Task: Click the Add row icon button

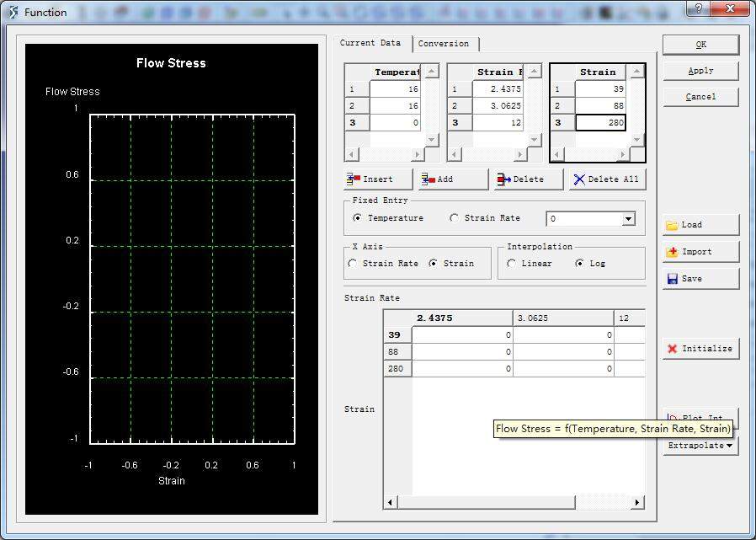Action: pos(453,179)
